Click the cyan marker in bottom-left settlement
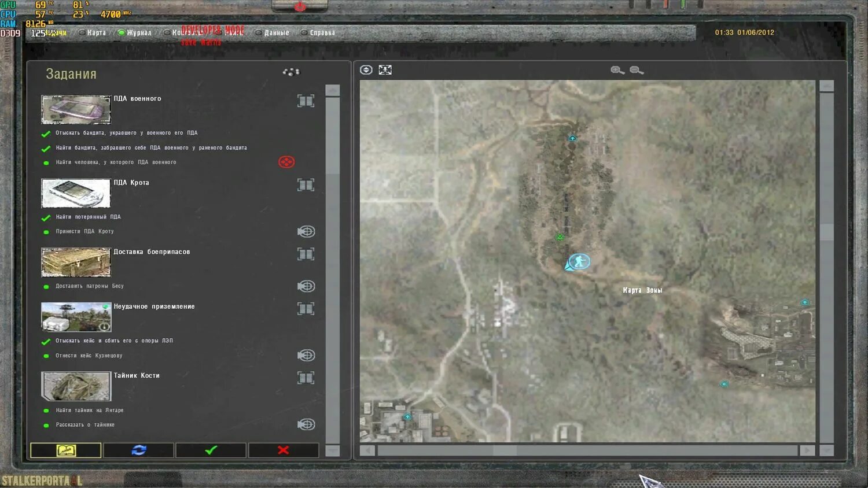The width and height of the screenshot is (868, 488). point(407,416)
